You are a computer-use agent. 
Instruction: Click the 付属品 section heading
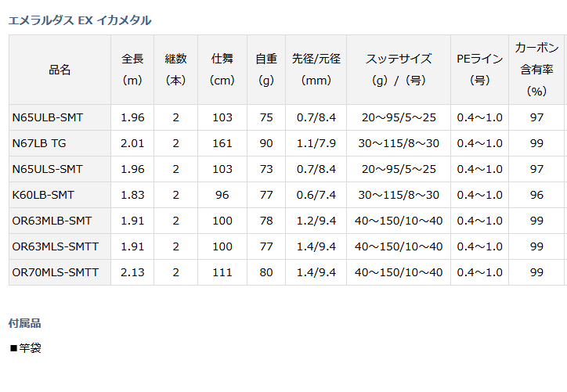[24, 323]
